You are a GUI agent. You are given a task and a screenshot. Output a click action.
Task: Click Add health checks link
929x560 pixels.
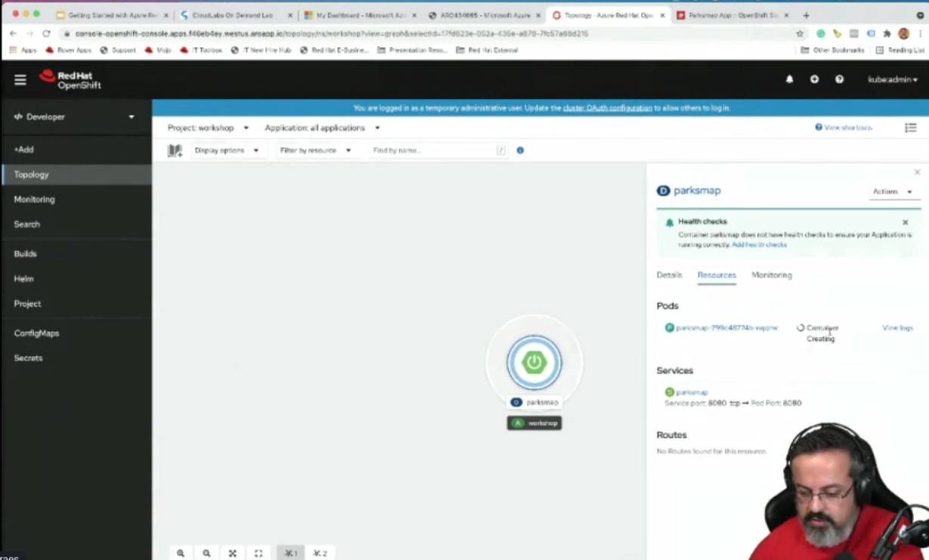point(759,245)
